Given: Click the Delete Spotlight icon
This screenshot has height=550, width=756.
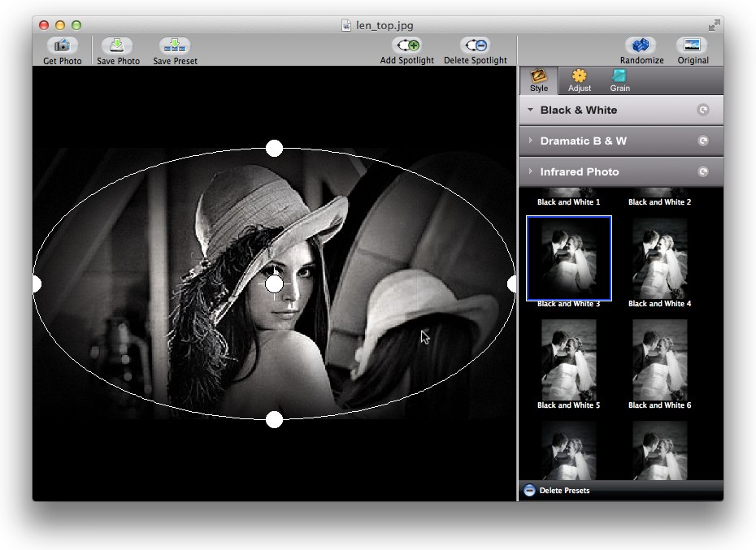Looking at the screenshot, I should coord(476,45).
